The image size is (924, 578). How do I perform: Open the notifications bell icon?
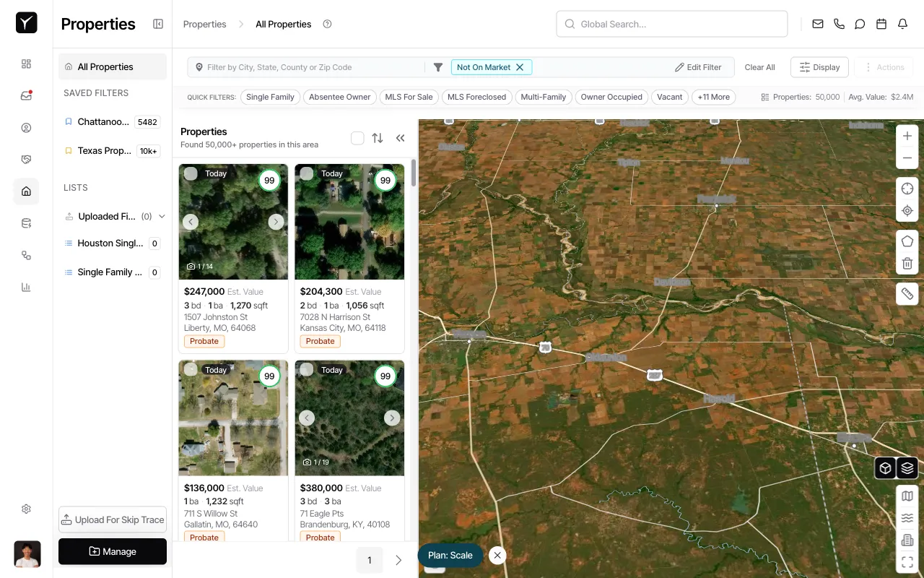point(902,24)
